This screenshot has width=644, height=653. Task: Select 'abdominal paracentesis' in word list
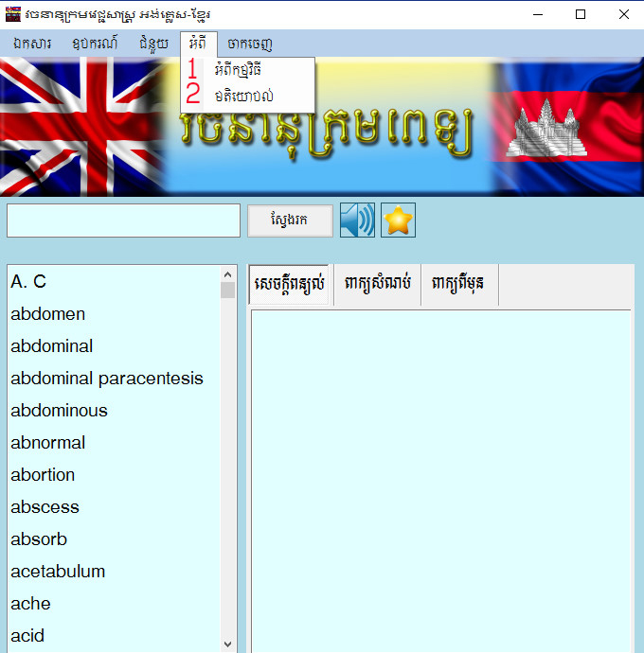114,379
